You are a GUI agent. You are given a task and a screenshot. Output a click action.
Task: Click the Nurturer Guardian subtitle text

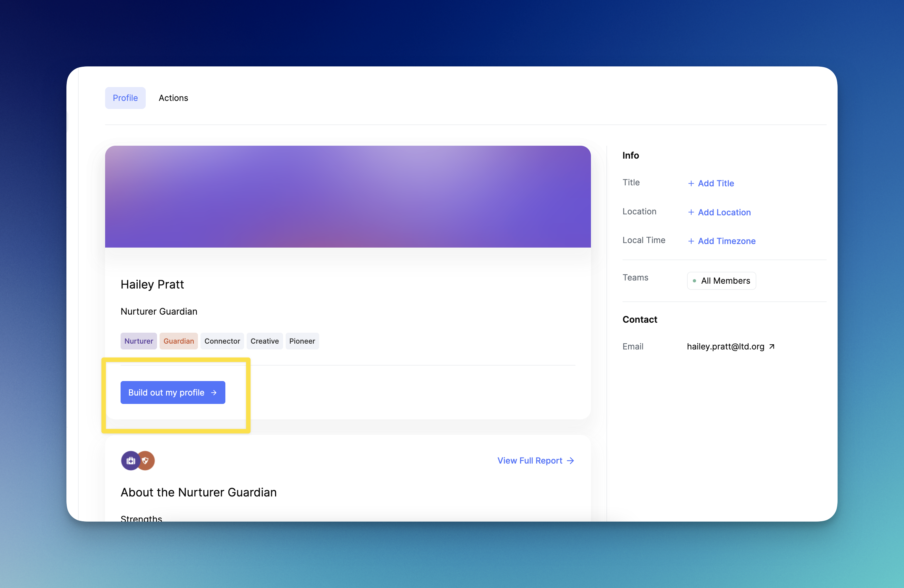pyautogui.click(x=159, y=311)
